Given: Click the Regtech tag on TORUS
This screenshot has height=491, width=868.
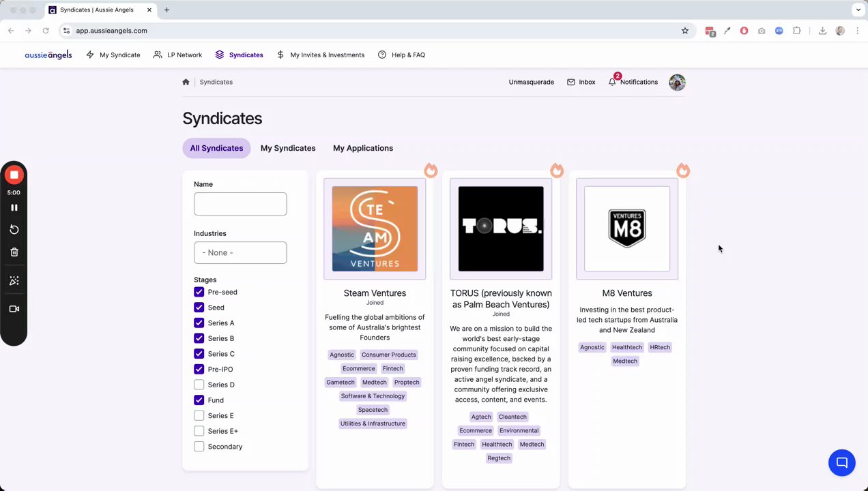Looking at the screenshot, I should (x=499, y=458).
